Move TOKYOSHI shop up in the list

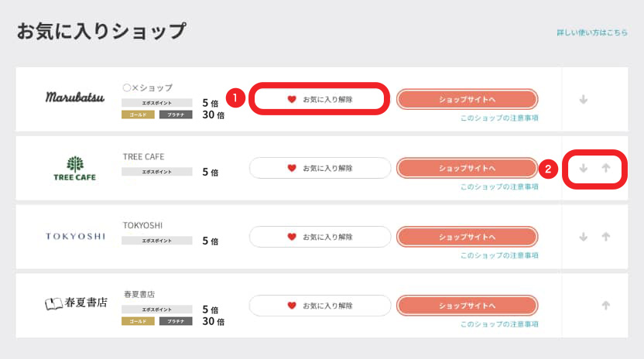606,236
